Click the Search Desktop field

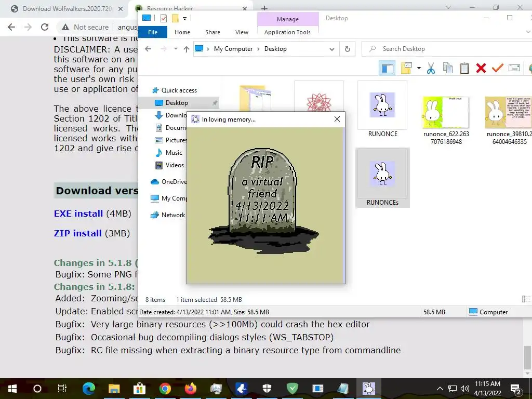447,49
